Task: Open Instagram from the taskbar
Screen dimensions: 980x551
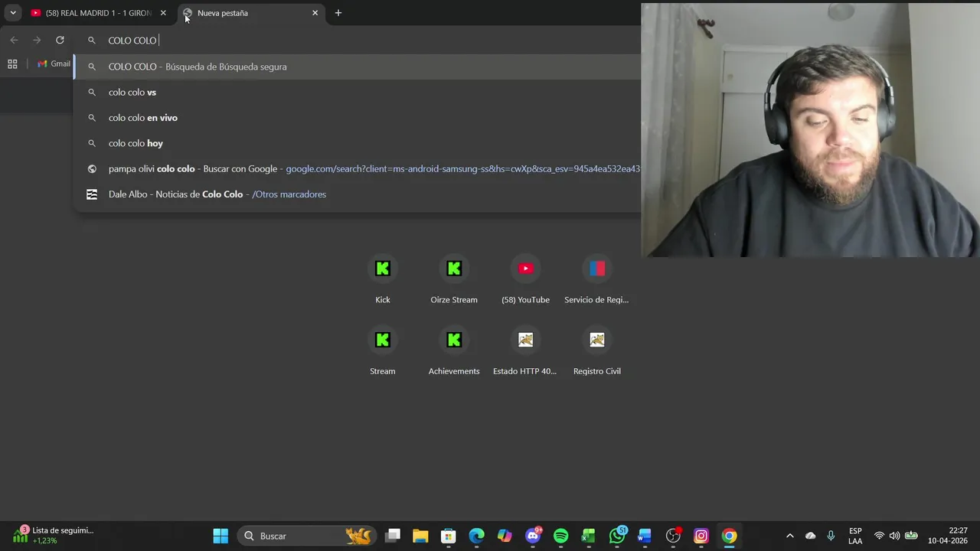Action: (x=701, y=536)
